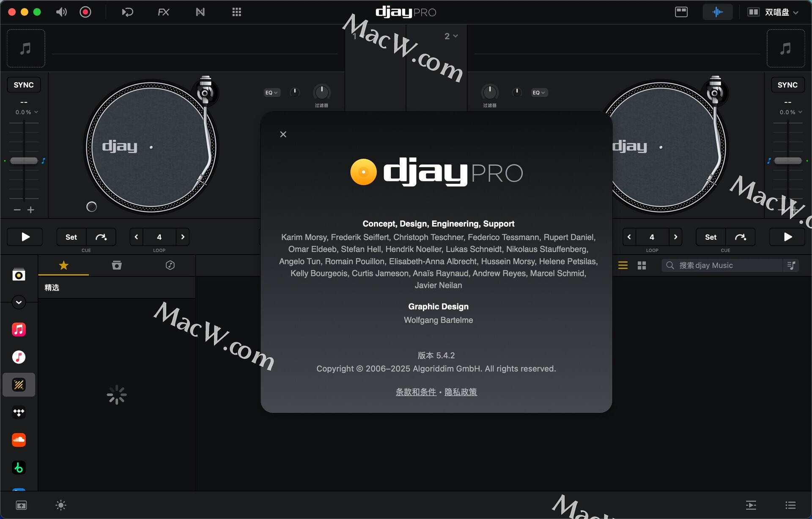This screenshot has height=519, width=812.
Task: Open the 条款和条件 terms link
Action: (x=416, y=392)
